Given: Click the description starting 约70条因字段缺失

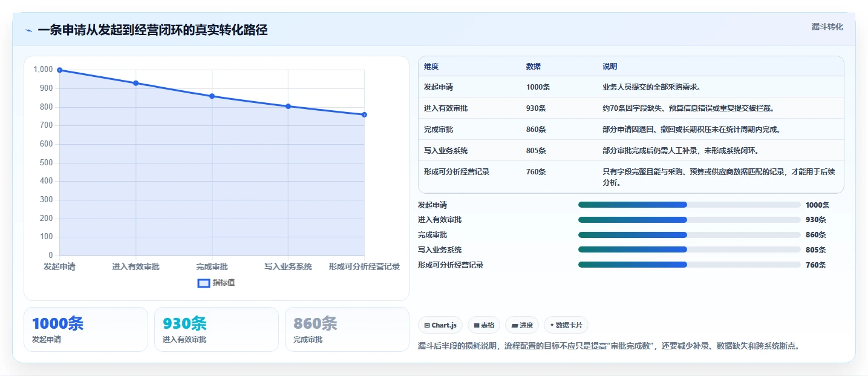Looking at the screenshot, I should (688, 108).
